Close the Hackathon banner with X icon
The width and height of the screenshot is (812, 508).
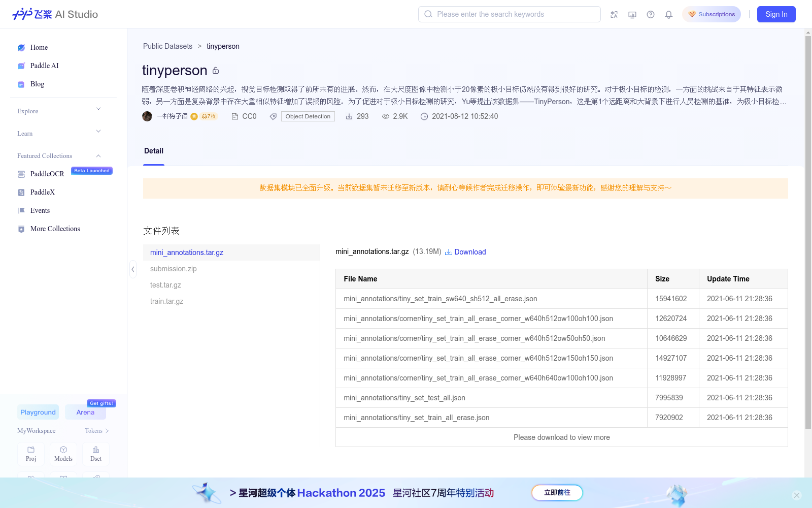coord(797,495)
